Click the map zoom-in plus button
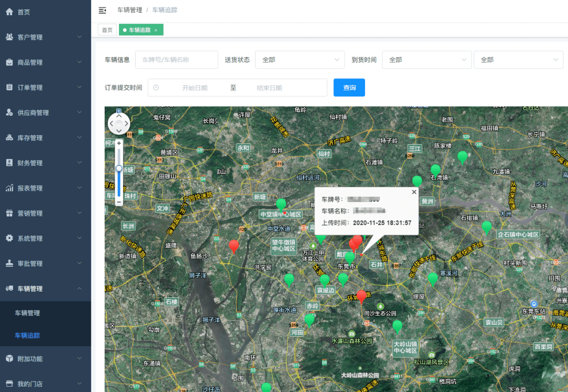Screen dimensions: 568x392 [119, 143]
